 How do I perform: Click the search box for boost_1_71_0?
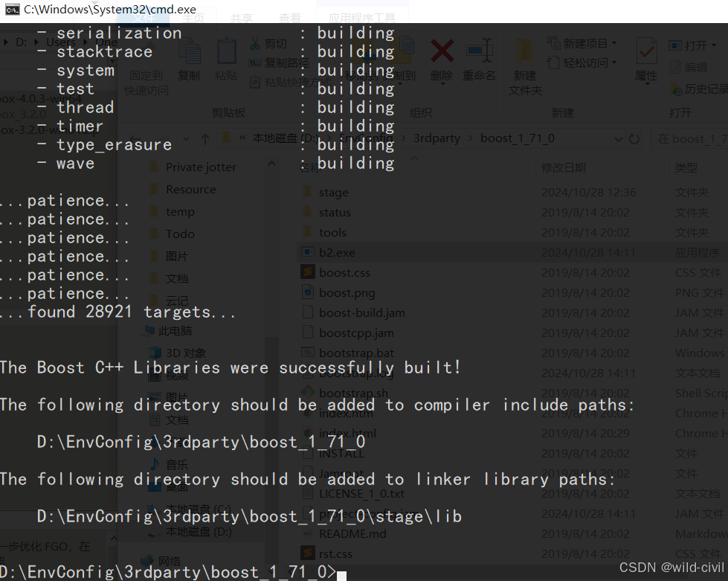pyautogui.click(x=690, y=139)
